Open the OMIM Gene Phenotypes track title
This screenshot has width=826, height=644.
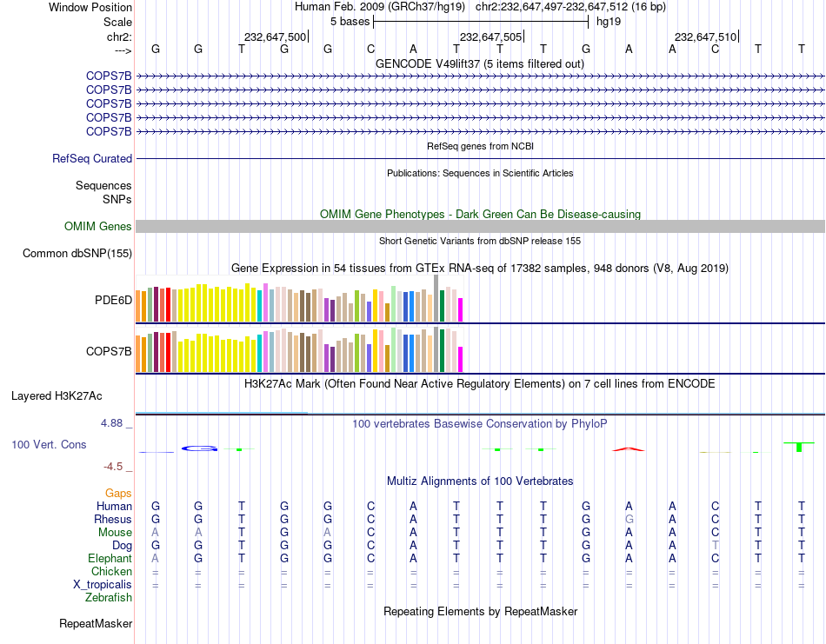pyautogui.click(x=480, y=215)
